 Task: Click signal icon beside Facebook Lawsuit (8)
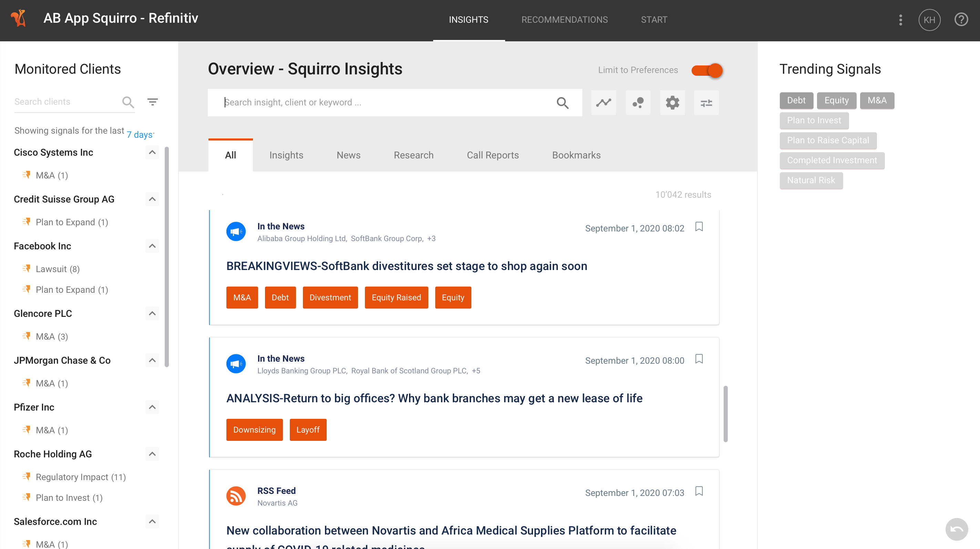[x=26, y=268]
